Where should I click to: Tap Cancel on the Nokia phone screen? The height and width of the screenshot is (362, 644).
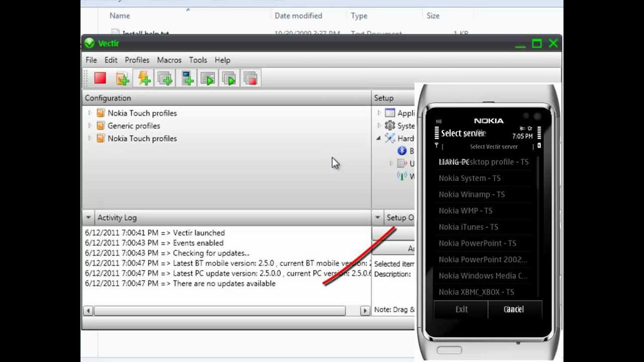point(514,309)
